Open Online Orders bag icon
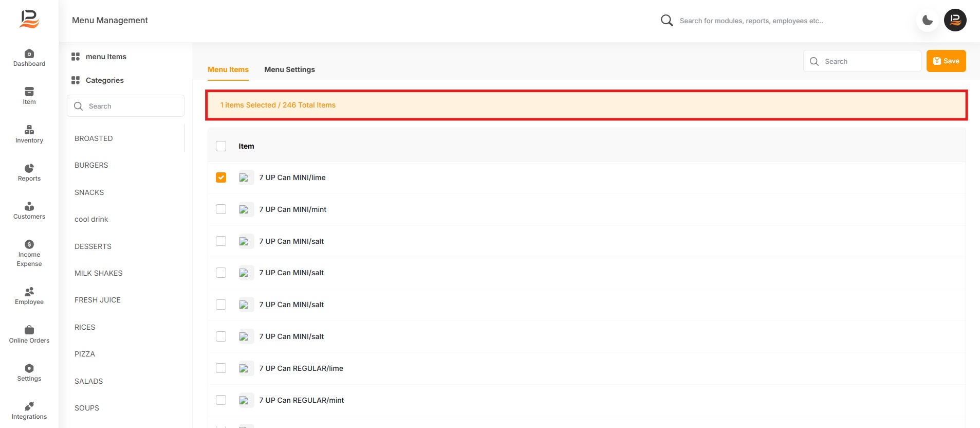The width and height of the screenshot is (980, 428). [29, 330]
